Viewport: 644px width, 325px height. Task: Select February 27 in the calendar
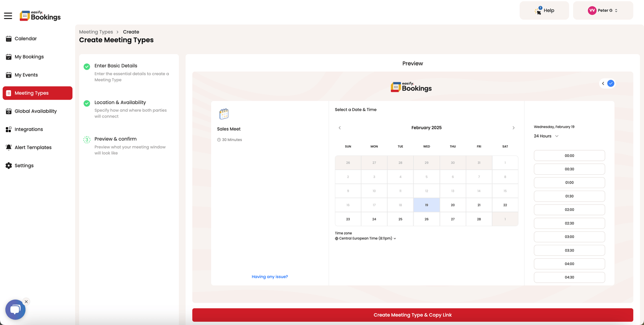coord(453,219)
